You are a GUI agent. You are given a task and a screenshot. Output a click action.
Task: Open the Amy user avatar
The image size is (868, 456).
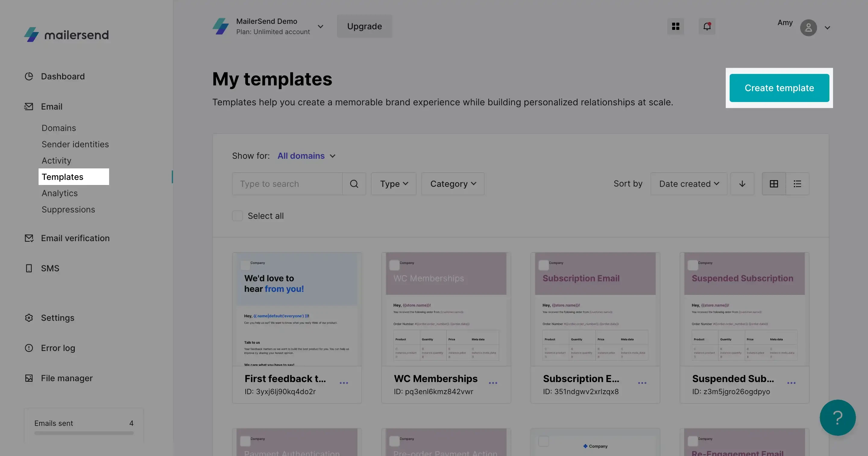coord(808,28)
